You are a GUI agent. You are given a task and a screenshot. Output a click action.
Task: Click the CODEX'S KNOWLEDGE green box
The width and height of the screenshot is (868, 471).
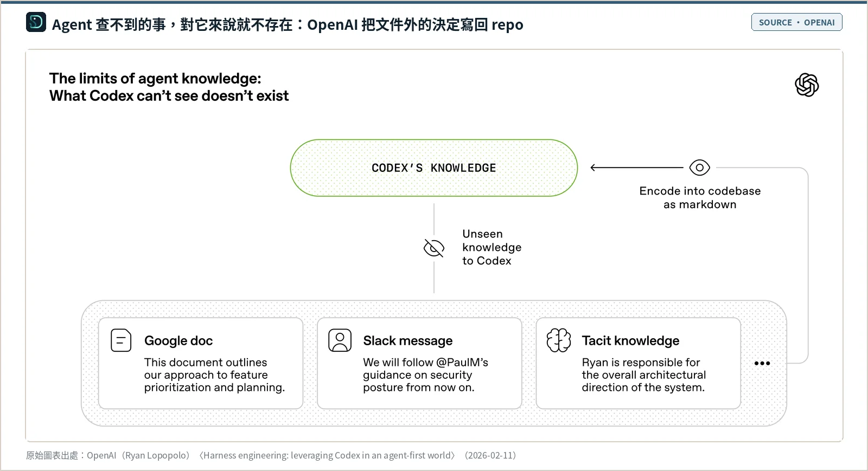tap(434, 168)
